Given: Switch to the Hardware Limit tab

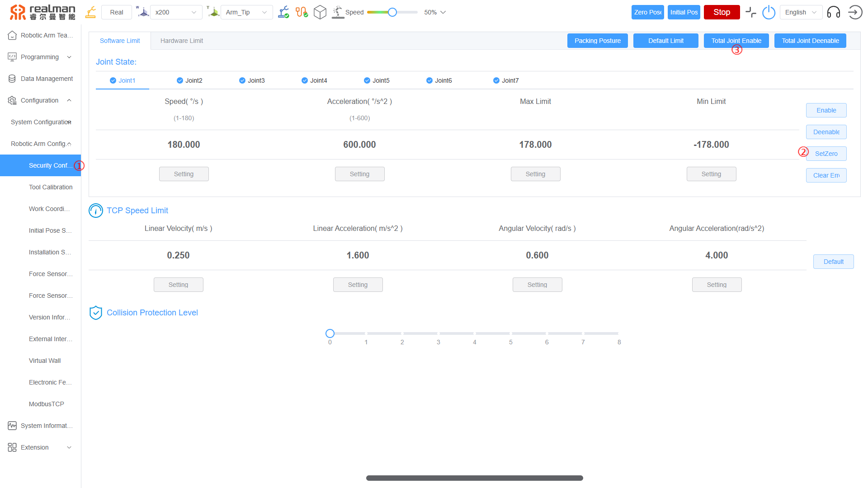Looking at the screenshot, I should [x=181, y=41].
